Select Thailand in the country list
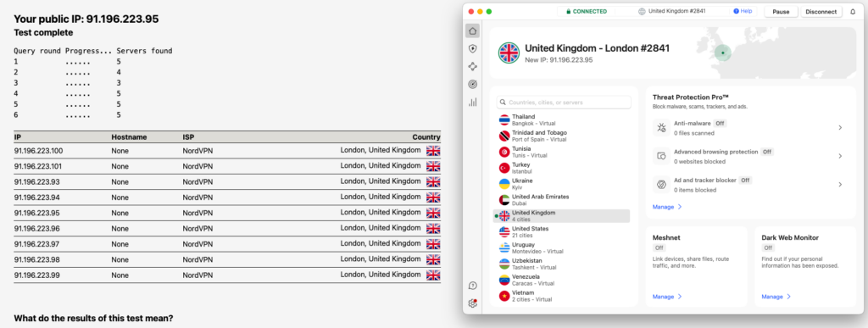The height and width of the screenshot is (328, 868). point(561,120)
